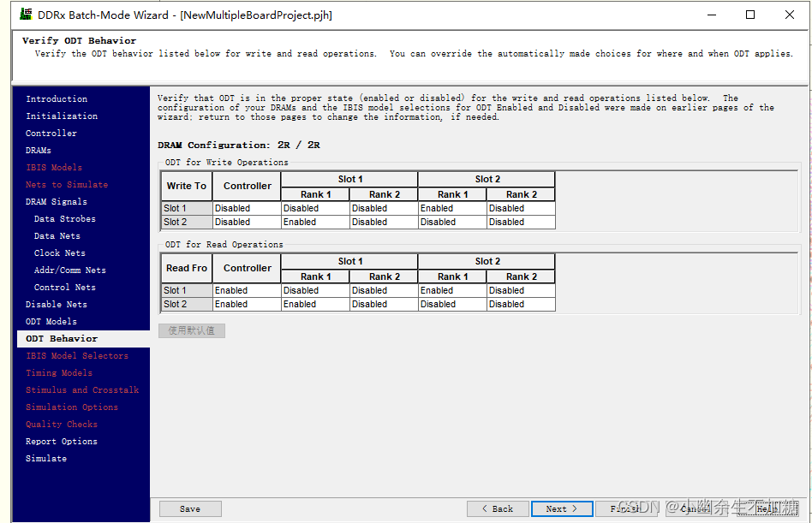This screenshot has height=523, width=812.
Task: Click the Back button
Action: coord(498,508)
